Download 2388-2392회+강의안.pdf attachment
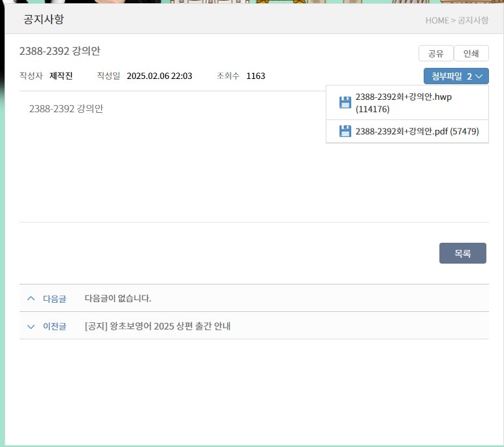Screen dimensions: 504x447 tap(417, 131)
